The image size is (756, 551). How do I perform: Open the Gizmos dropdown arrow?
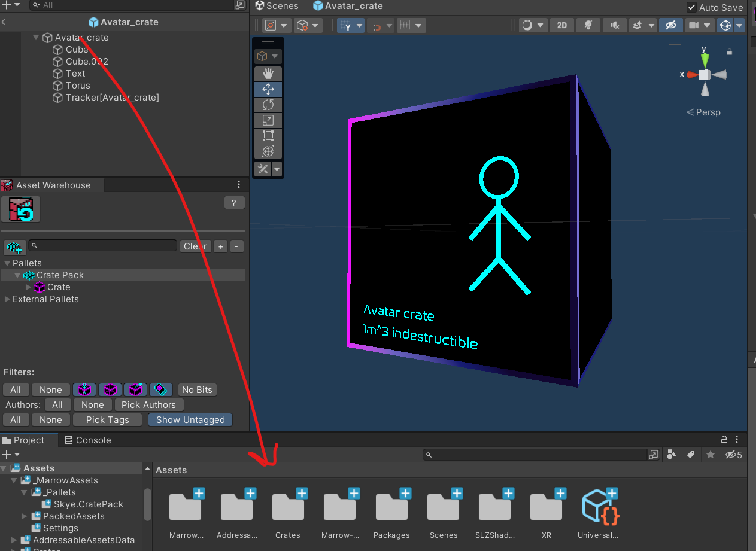(739, 25)
